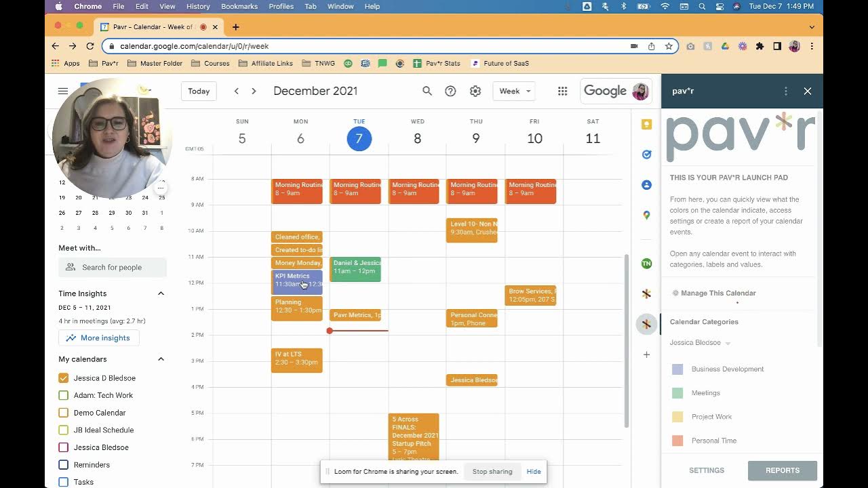
Task: Open the Daniel & Jessica event
Action: [x=355, y=269]
